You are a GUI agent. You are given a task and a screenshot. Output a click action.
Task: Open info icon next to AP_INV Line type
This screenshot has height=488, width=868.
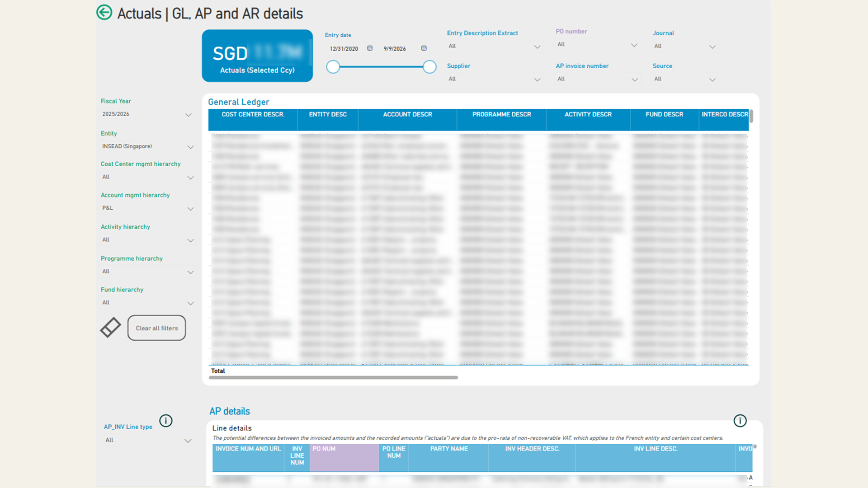166,421
